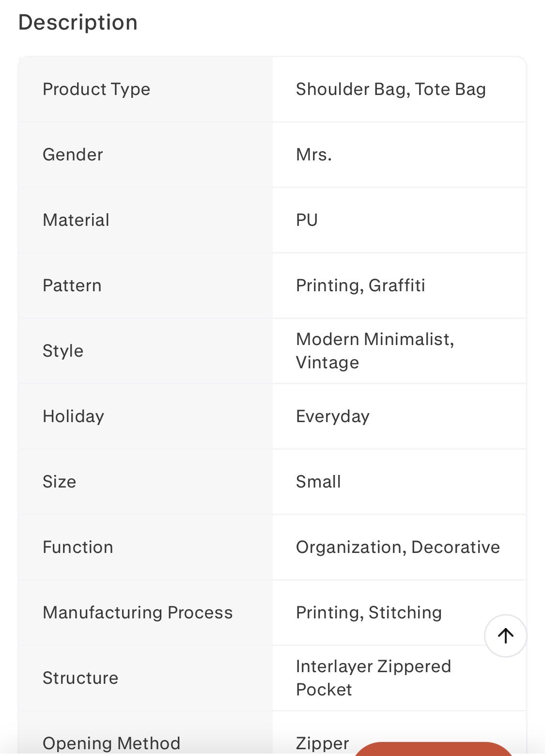The width and height of the screenshot is (545, 756).
Task: Tap the orange button at bottom
Action: 434,749
